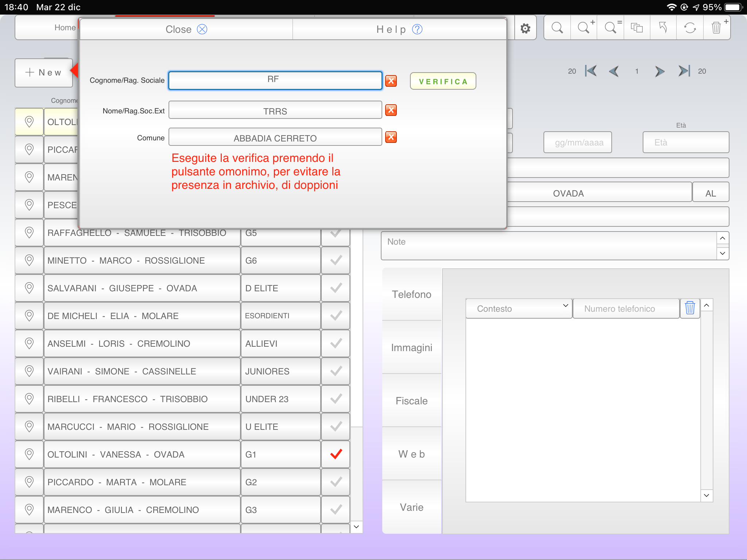Delete phone row with blue trash icon
The image size is (747, 560).
tap(690, 308)
